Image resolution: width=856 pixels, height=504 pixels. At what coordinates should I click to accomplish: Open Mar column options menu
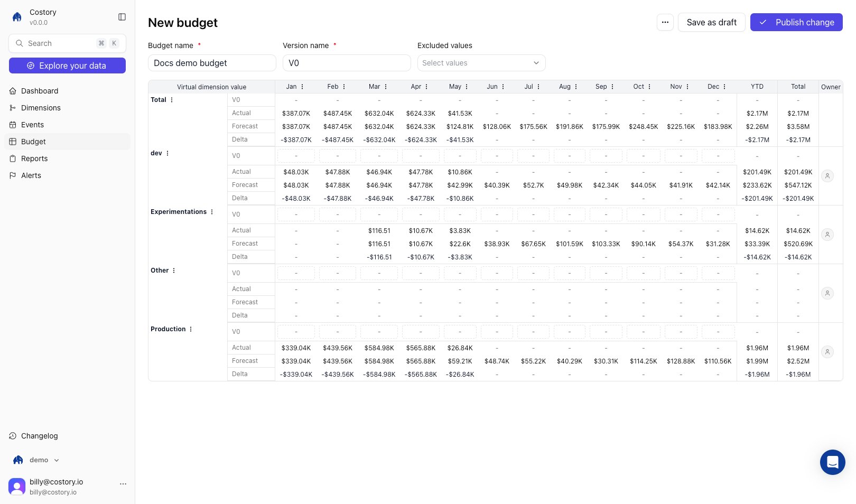pos(386,87)
